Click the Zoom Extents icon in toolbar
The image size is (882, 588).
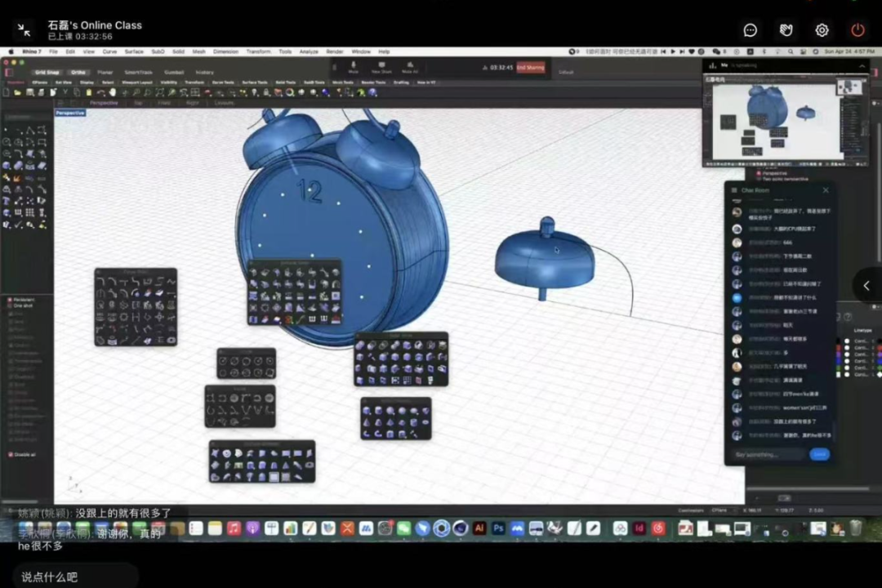click(160, 93)
